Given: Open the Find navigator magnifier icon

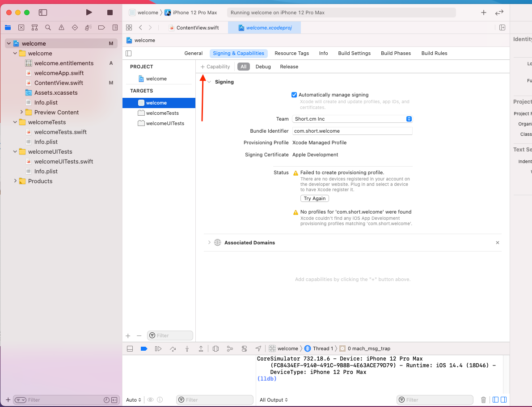Looking at the screenshot, I should [x=48, y=27].
